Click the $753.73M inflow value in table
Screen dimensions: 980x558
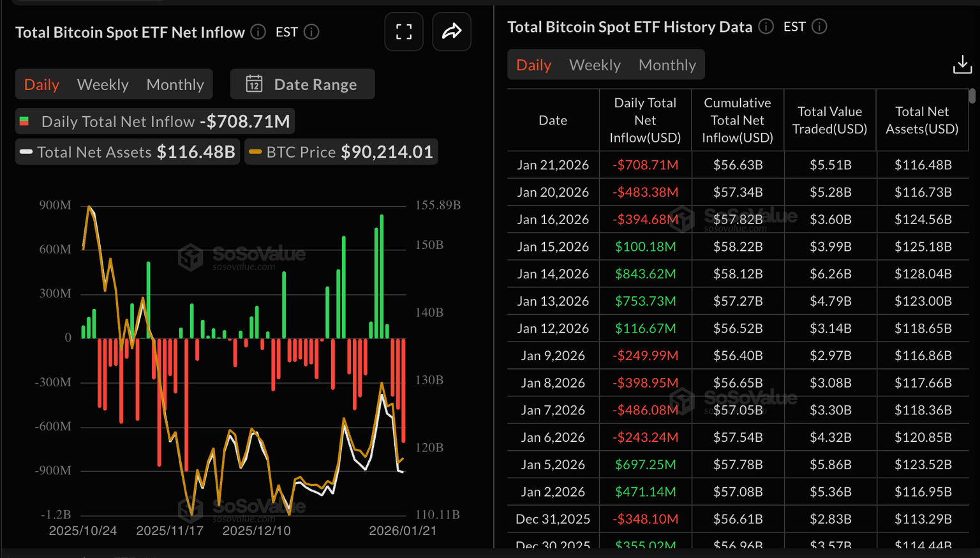(x=645, y=301)
